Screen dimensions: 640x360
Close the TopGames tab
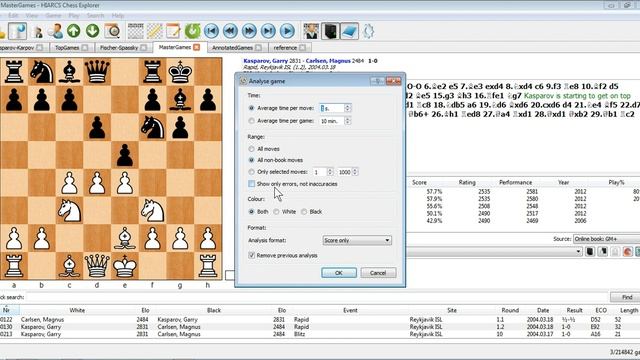pyautogui.click(x=84, y=48)
